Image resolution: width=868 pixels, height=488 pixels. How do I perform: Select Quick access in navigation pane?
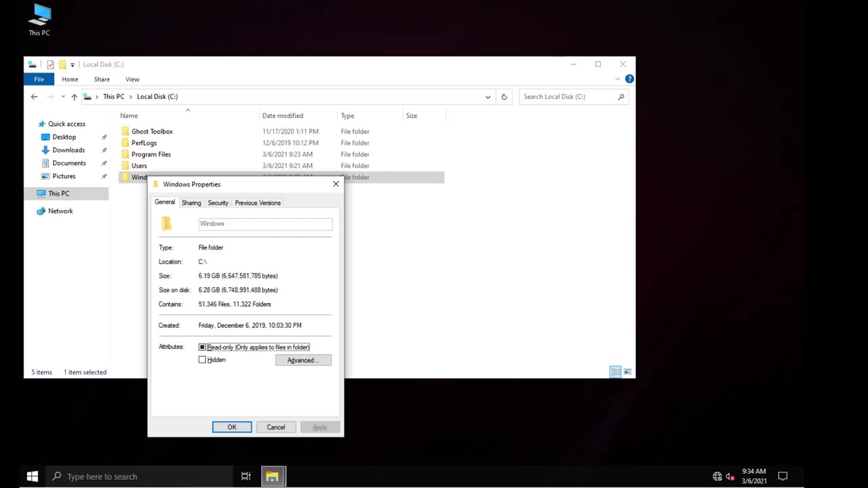pos(66,124)
